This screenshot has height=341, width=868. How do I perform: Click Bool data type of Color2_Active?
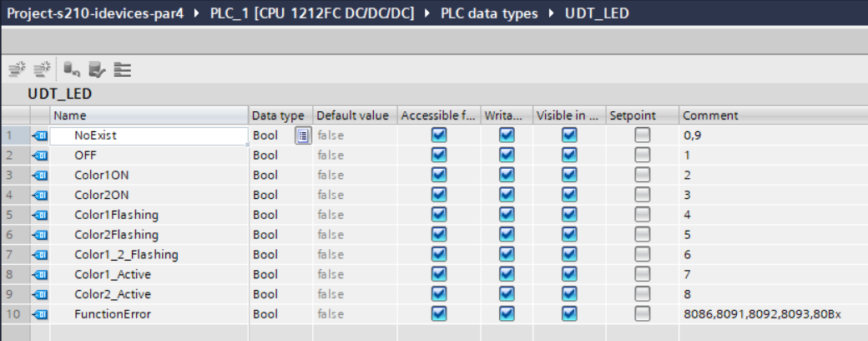pyautogui.click(x=265, y=294)
